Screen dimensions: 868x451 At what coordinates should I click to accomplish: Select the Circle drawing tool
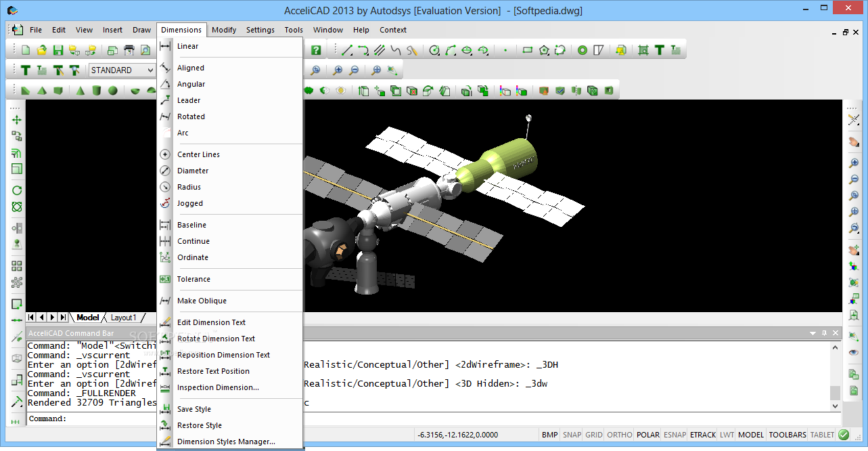(x=434, y=50)
